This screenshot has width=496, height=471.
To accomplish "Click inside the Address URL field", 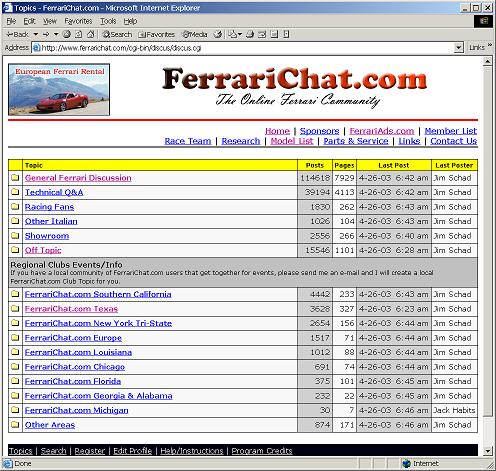I will point(247,48).
